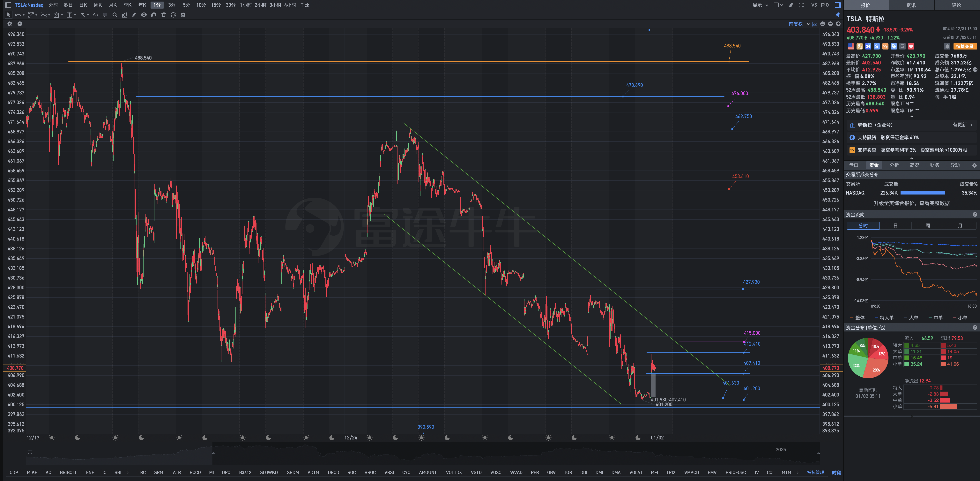Open the 指标管理 indicator manager link
Viewport: 980px width, 481px height.
[x=815, y=473]
